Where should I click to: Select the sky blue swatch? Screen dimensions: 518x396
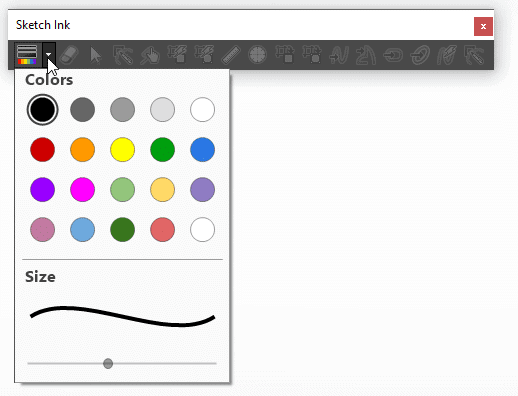(82, 230)
